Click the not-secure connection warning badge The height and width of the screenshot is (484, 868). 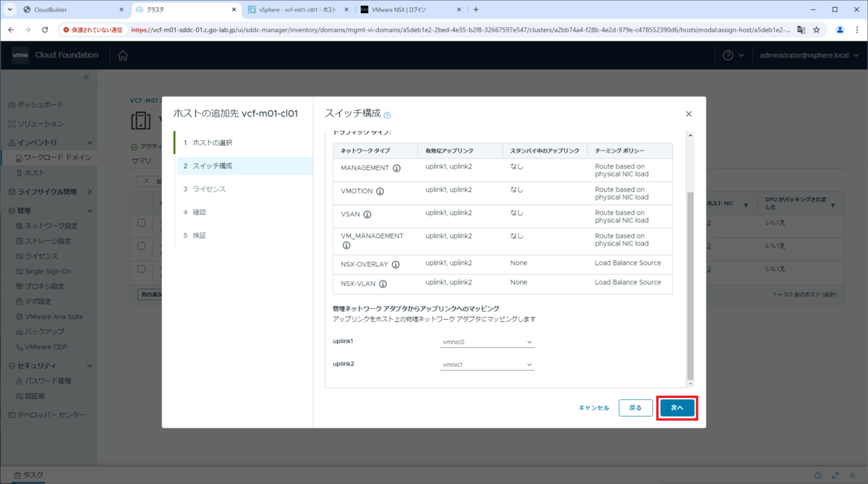[x=93, y=30]
